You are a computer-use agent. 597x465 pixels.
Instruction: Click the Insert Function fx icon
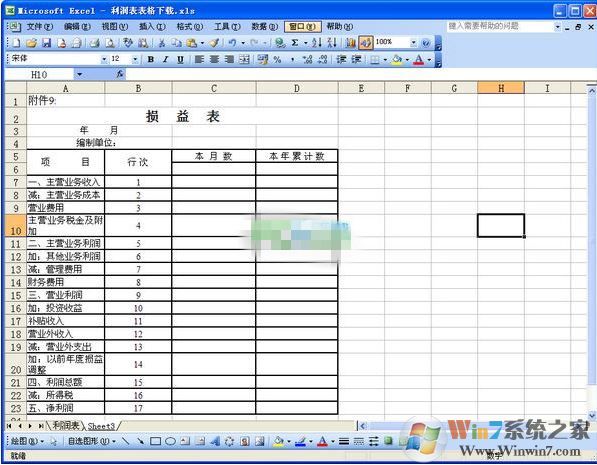tap(120, 74)
